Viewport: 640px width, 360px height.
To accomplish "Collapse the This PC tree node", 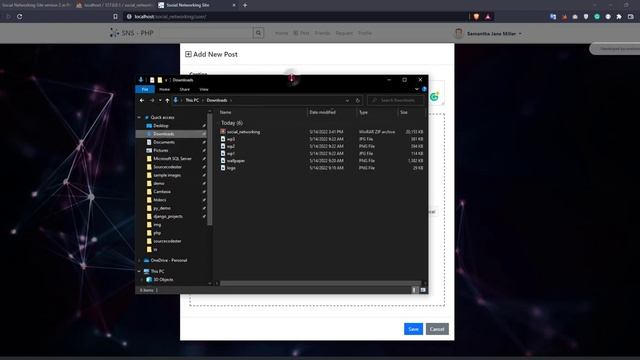I will click(x=139, y=271).
